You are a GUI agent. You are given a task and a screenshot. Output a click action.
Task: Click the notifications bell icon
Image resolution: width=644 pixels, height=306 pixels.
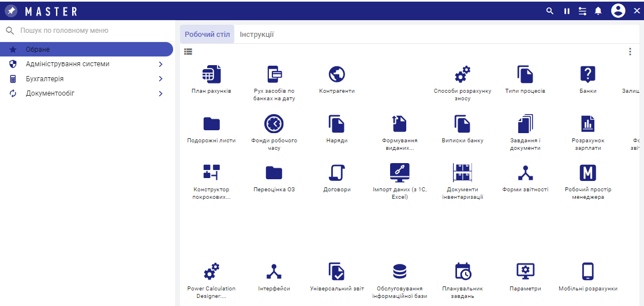click(598, 11)
